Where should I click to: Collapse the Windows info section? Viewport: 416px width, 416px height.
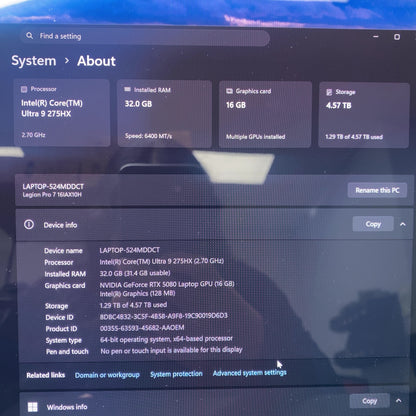[x=398, y=401]
